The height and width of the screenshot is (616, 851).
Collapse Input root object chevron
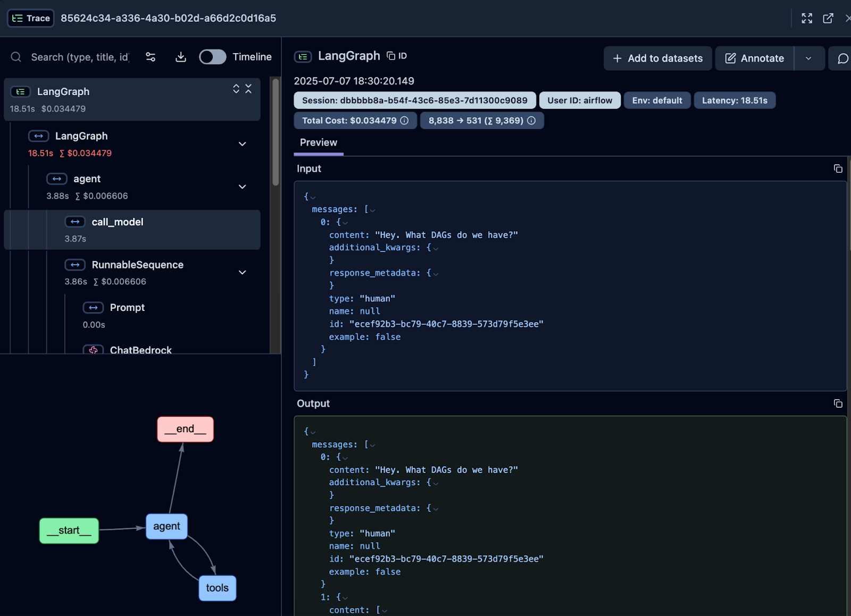click(x=313, y=198)
